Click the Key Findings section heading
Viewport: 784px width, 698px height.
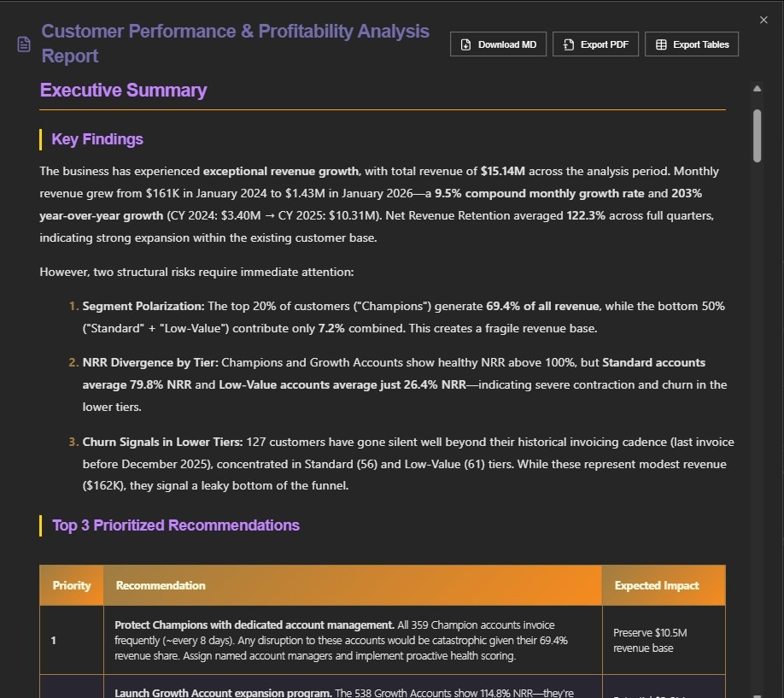point(97,138)
